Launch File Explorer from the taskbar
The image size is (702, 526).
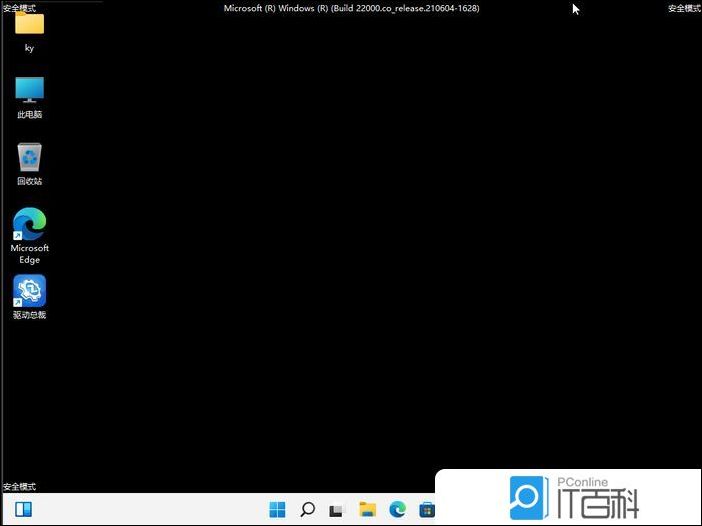[368, 509]
